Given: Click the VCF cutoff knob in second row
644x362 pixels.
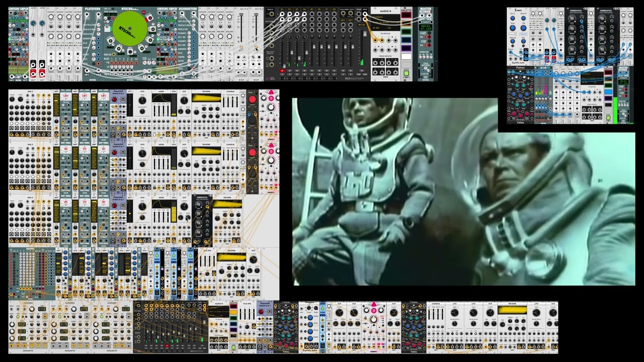Looking at the screenshot, I should [x=184, y=153].
